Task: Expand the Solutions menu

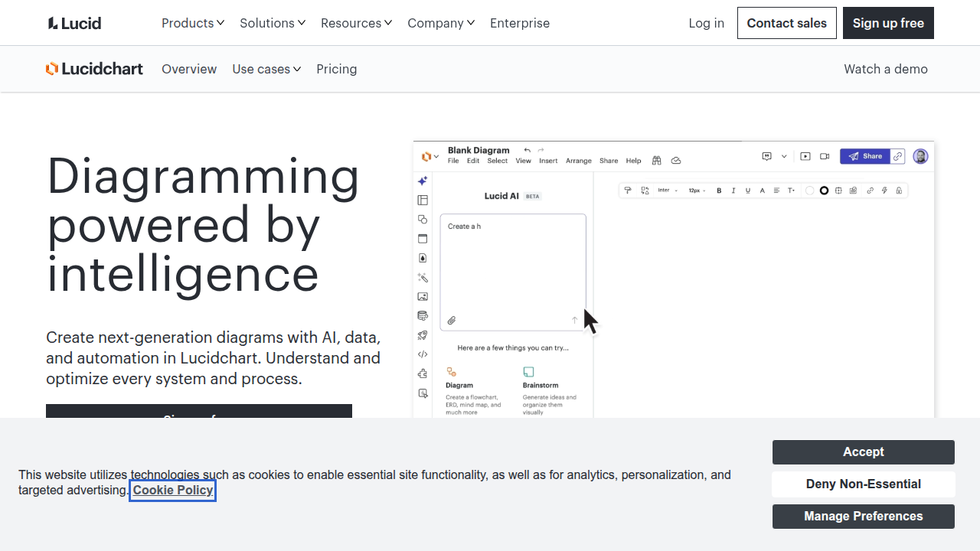Action: [273, 23]
